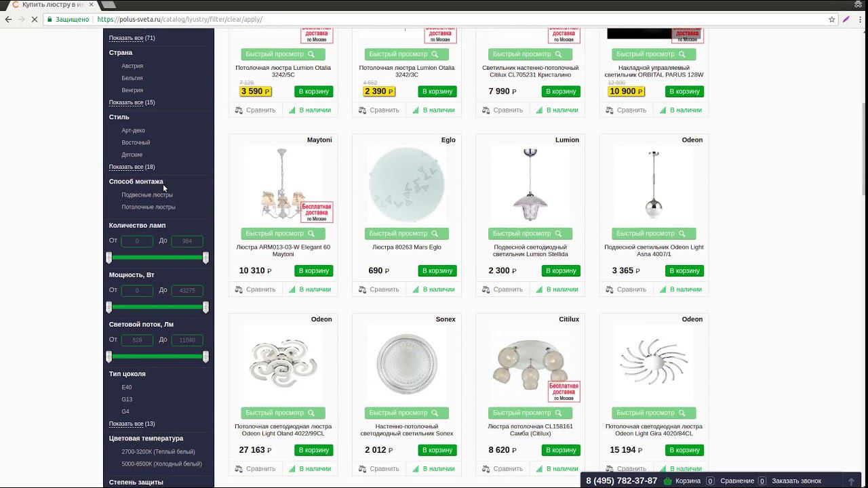The height and width of the screenshot is (488, 868).
Task: Filter by country Бельгия
Action: pos(132,78)
